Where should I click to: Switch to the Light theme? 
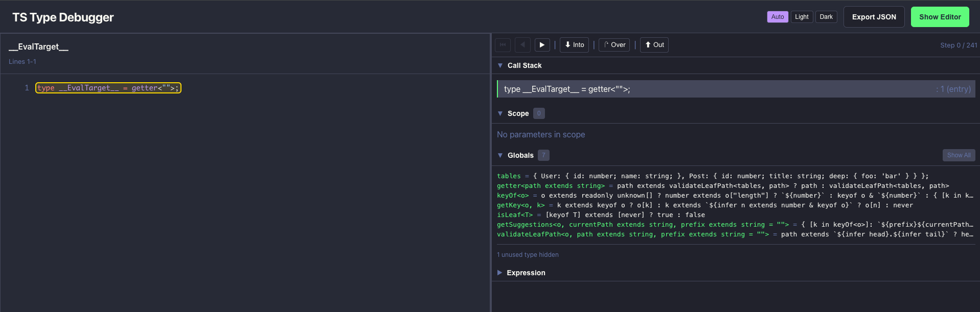(x=802, y=17)
